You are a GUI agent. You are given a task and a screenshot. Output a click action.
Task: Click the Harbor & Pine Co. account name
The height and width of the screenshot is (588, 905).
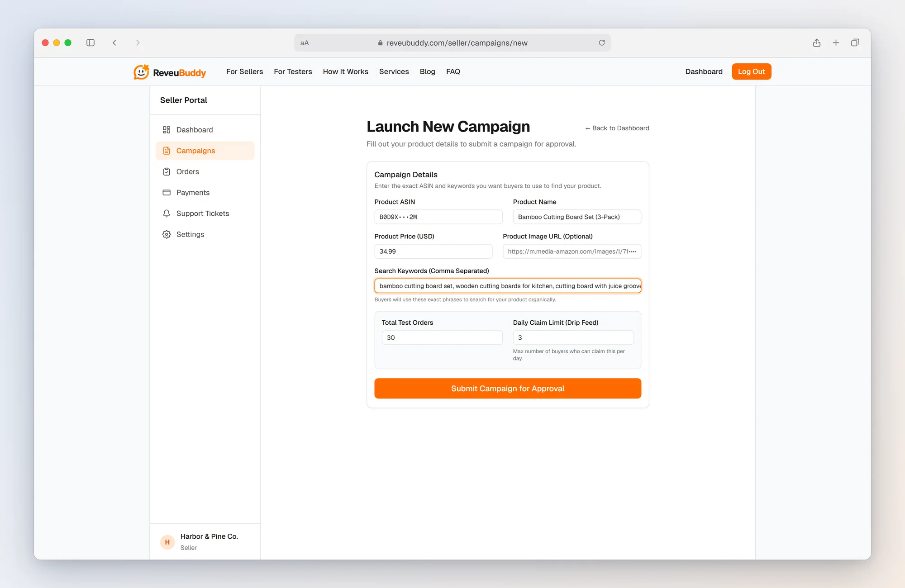[209, 536]
